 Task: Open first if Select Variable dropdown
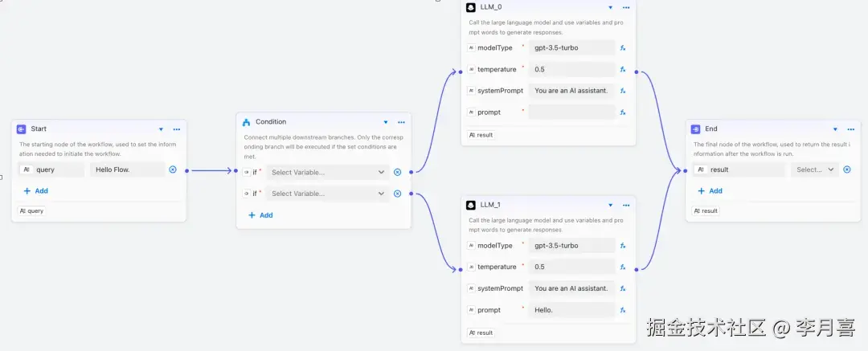point(328,172)
